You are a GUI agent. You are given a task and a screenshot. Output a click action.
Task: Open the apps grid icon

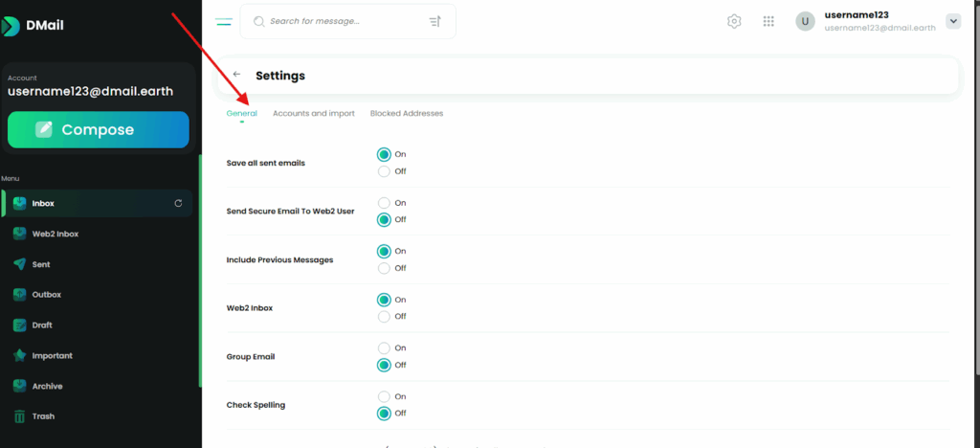click(x=768, y=21)
